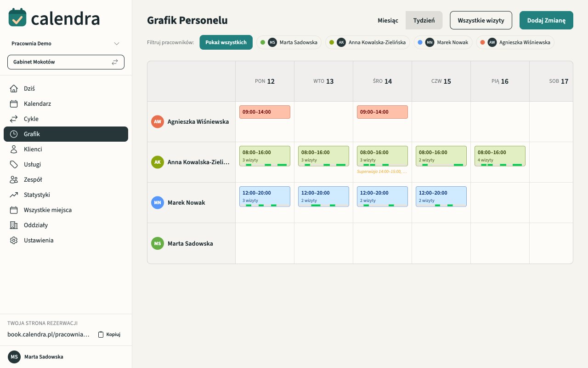Click the Statystyki trend icon

click(14, 195)
